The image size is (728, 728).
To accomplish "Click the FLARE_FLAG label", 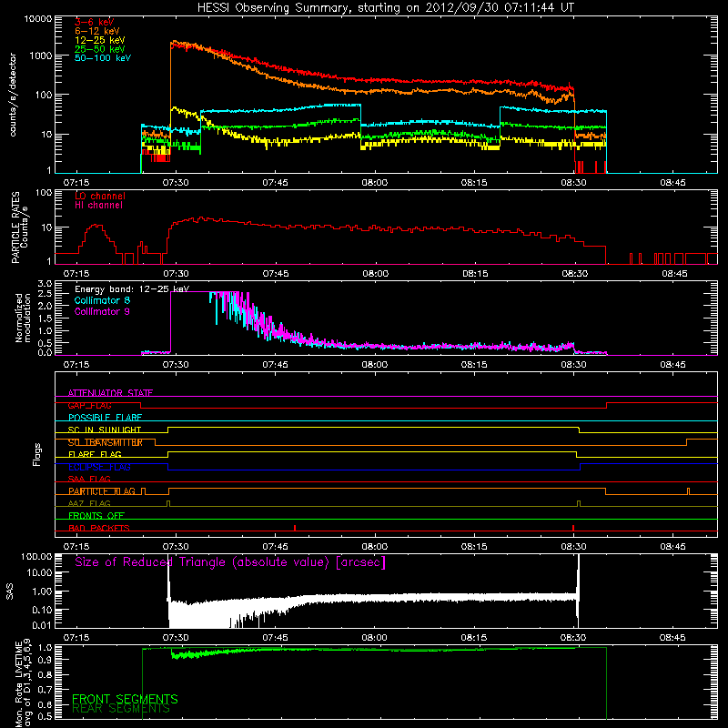I will [x=95, y=454].
